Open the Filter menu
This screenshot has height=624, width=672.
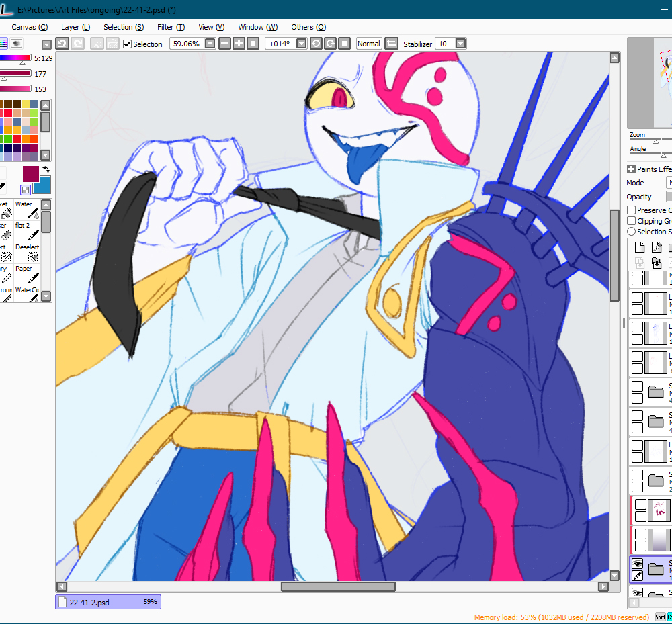(171, 27)
